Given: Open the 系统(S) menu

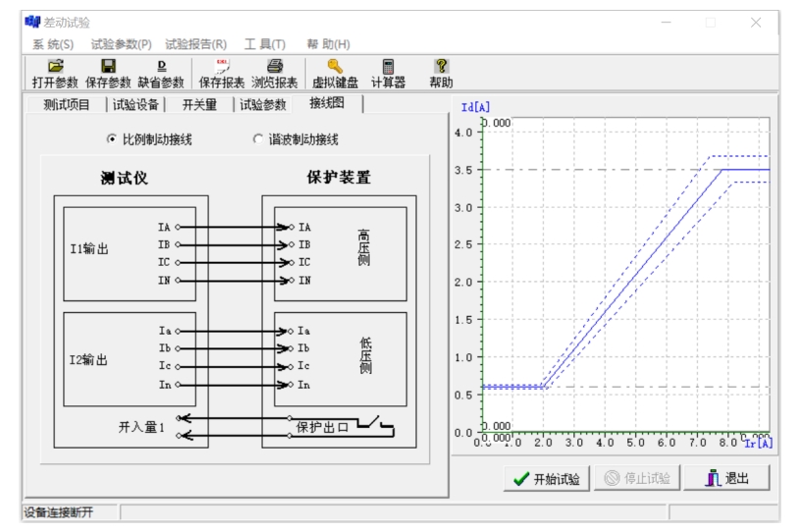Looking at the screenshot, I should tap(53, 44).
